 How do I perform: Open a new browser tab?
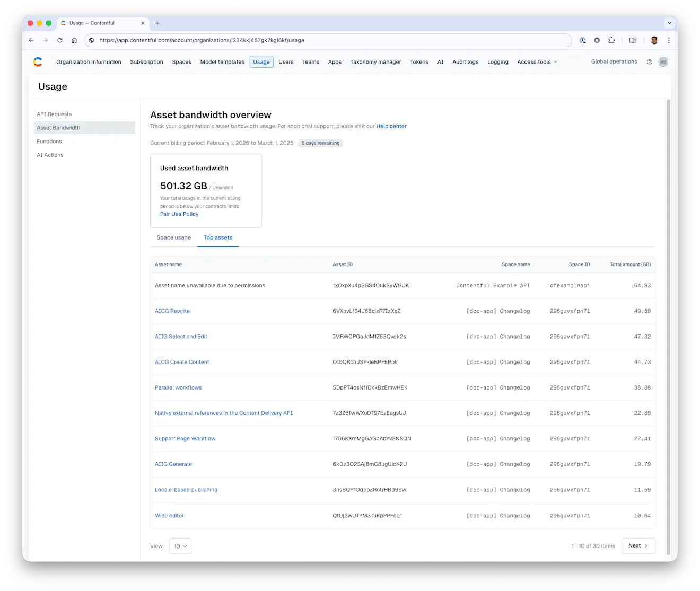157,23
